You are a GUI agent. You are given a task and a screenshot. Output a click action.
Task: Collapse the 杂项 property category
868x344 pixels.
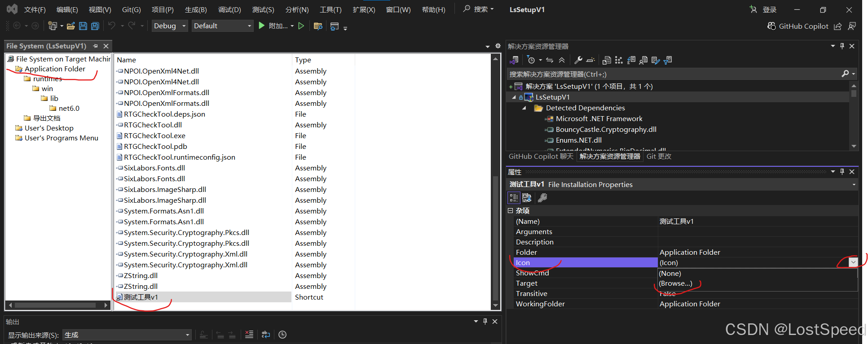click(510, 211)
